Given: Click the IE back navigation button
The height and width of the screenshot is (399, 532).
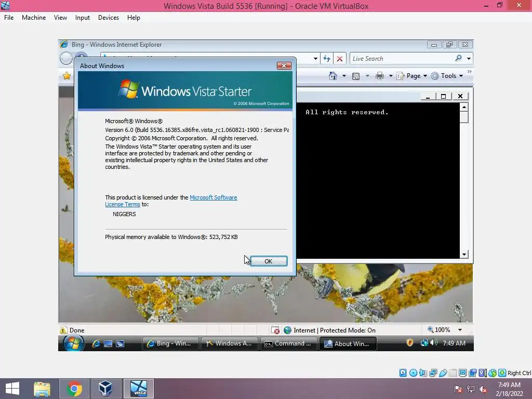Looking at the screenshot, I should (x=66, y=58).
